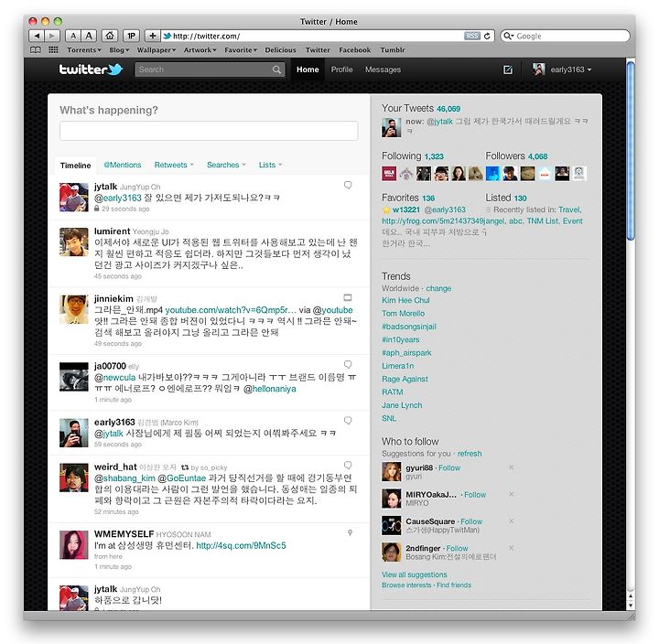This screenshot has width=659, height=644.
Task: Open lumirent's profile picture
Action: [73, 242]
